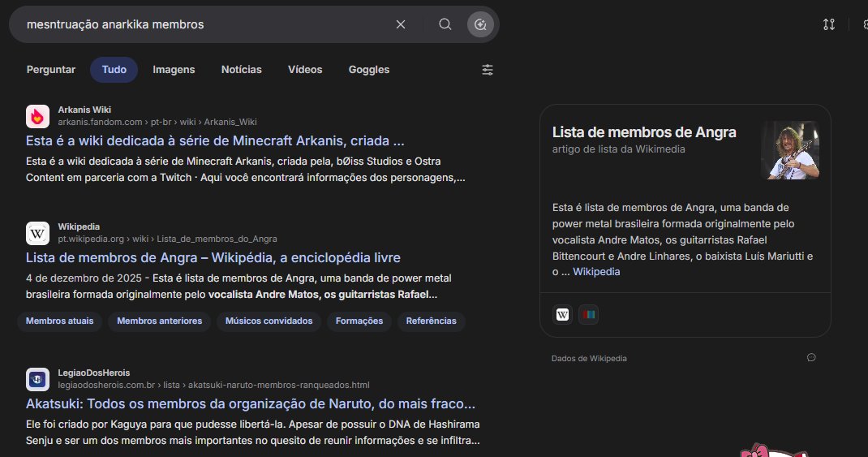Screen dimensions: 868x457
Task: Click the feedback speech bubble icon
Action: (x=811, y=358)
